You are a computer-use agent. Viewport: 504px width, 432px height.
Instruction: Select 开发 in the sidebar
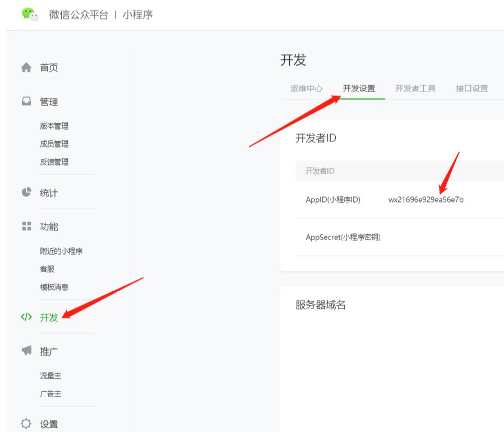(49, 318)
